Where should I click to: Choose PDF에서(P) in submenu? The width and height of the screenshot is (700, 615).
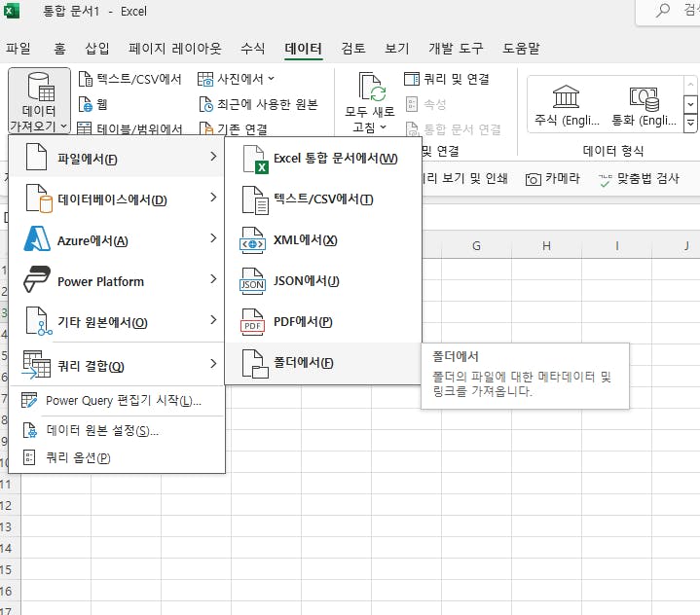323,322
